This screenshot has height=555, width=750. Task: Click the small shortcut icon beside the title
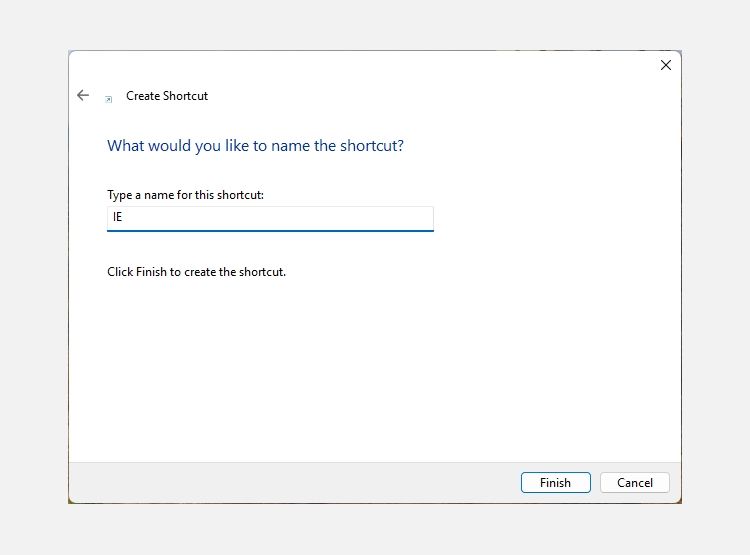point(108,98)
